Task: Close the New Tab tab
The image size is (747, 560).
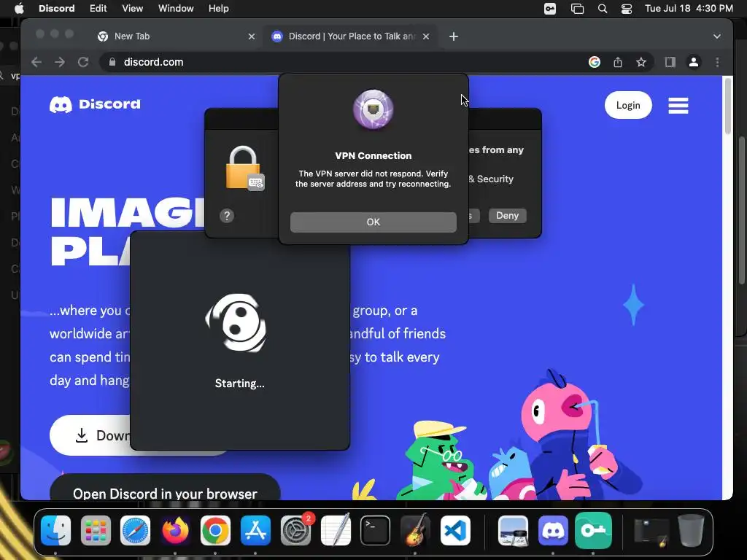Action: pyautogui.click(x=252, y=36)
